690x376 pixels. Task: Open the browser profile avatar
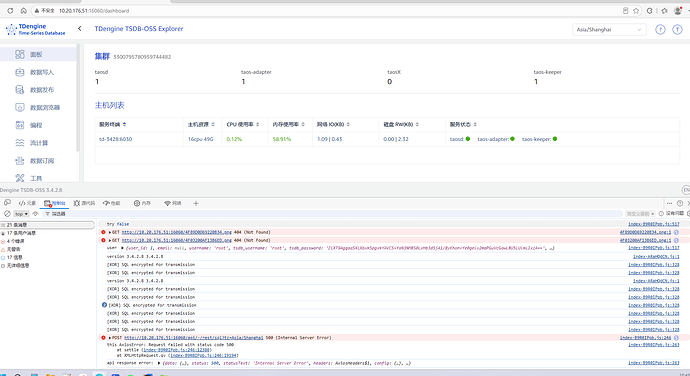point(678,11)
